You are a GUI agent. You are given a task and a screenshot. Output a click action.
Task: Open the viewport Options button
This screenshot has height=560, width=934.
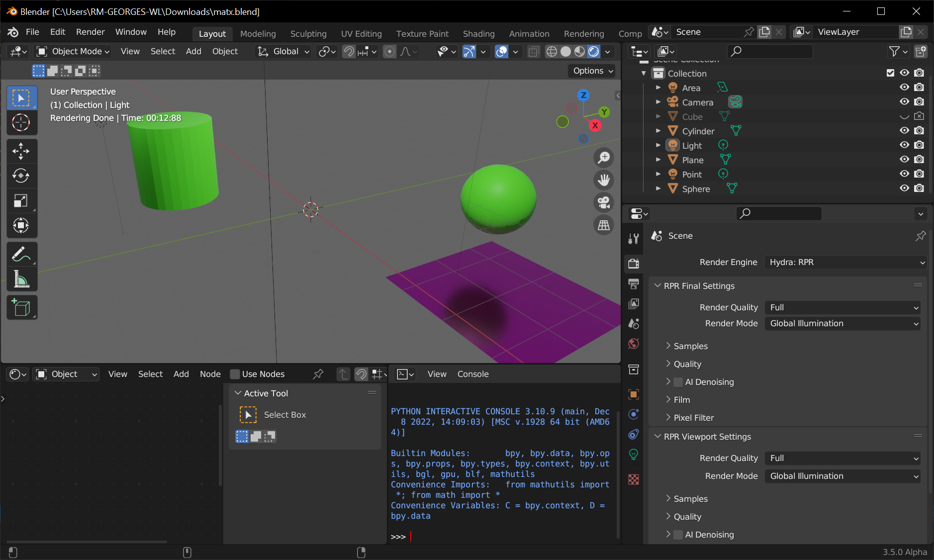[x=592, y=71]
